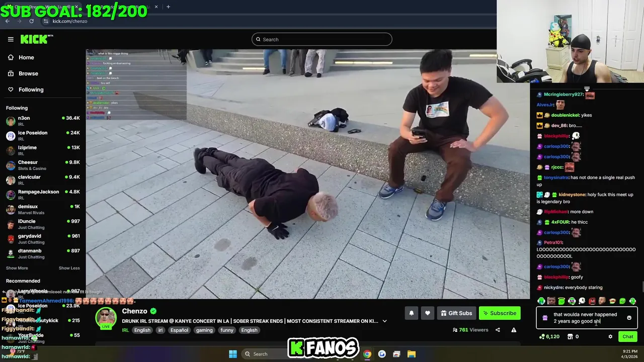Click the Chenzo channel name

[134, 311]
